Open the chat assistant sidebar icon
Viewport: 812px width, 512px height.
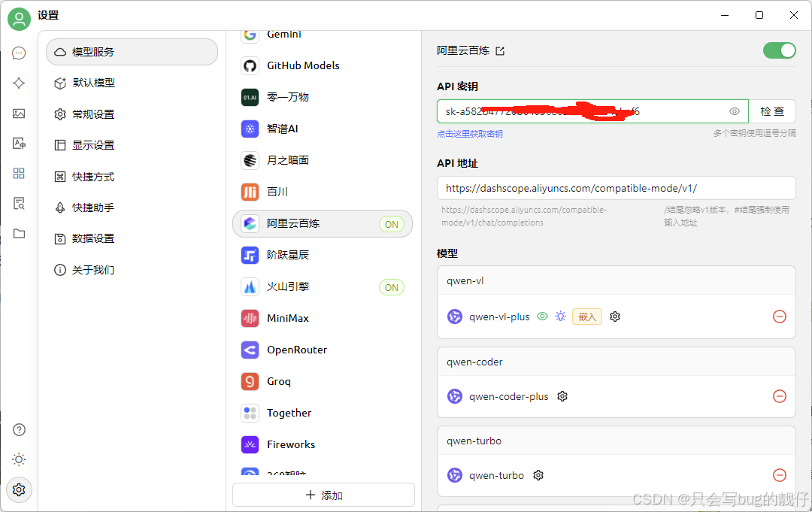(x=19, y=53)
